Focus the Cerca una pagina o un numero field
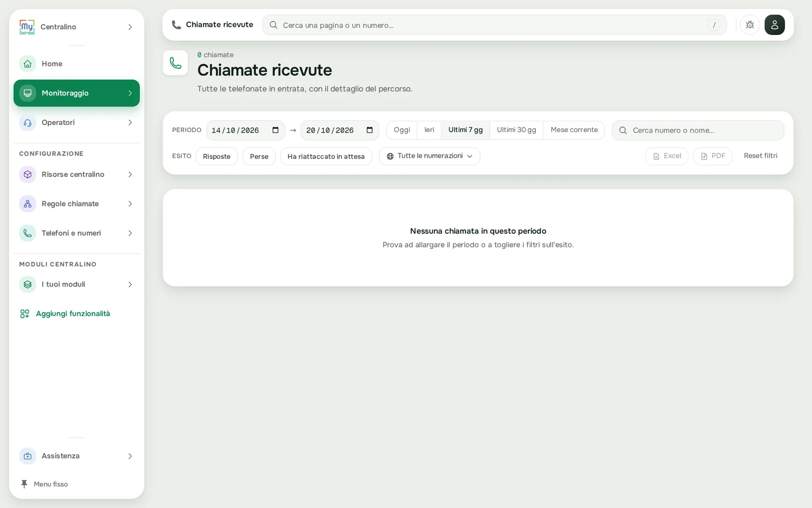This screenshot has width=812, height=508. tap(494, 25)
